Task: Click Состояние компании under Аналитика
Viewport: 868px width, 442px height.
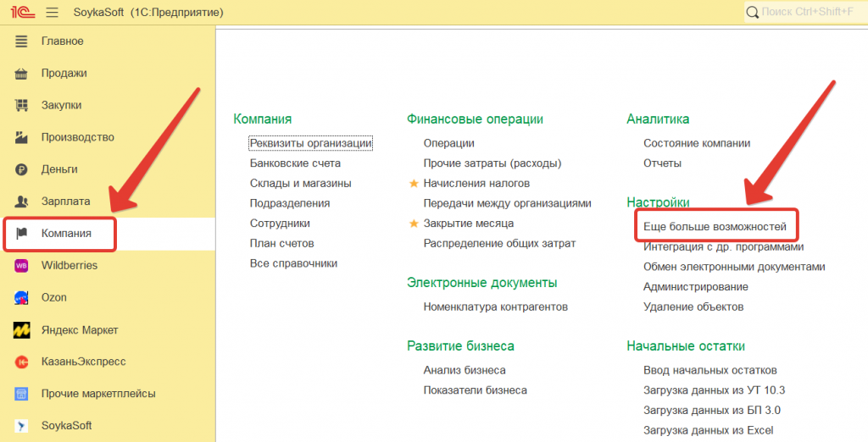Action: pos(696,144)
